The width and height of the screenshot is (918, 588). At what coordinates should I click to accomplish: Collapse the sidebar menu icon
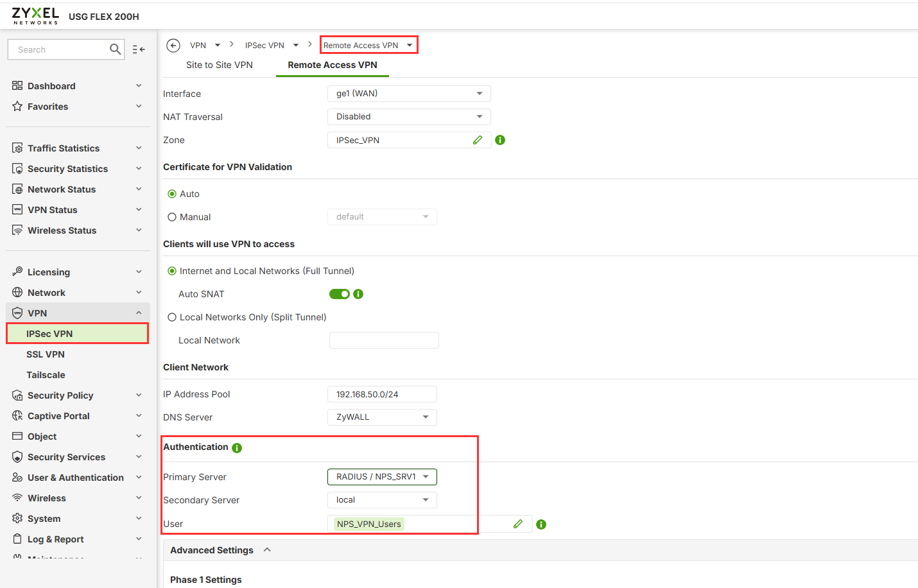point(139,49)
